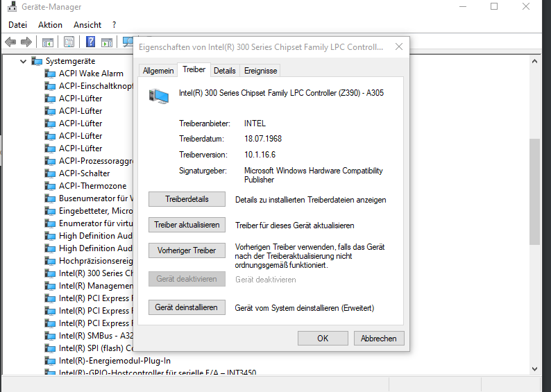Click the icon beside Eingebetteter Micro entry
The image size is (551, 392).
(x=50, y=211)
